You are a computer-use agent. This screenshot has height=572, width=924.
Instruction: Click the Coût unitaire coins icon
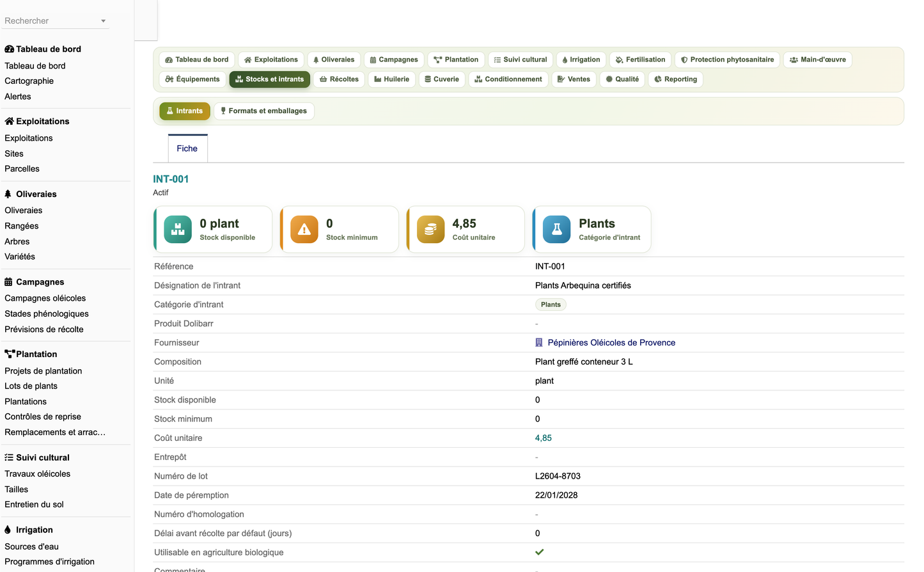[431, 229]
